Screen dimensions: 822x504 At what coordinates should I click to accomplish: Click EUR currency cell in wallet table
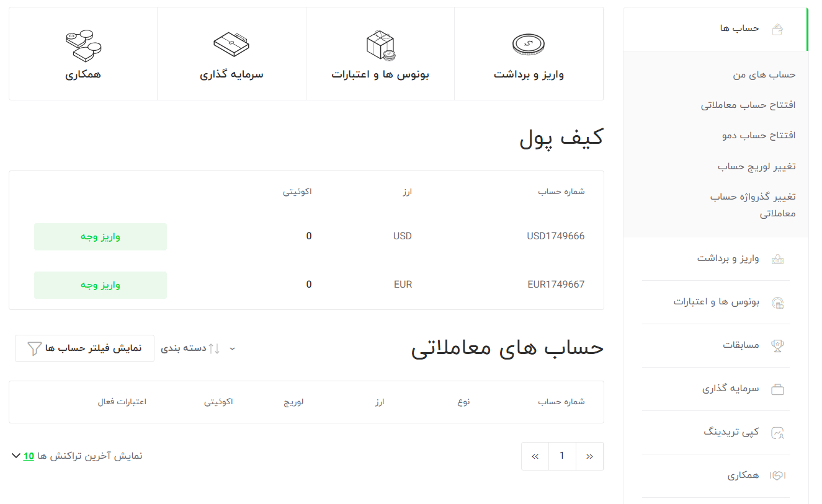click(x=403, y=285)
